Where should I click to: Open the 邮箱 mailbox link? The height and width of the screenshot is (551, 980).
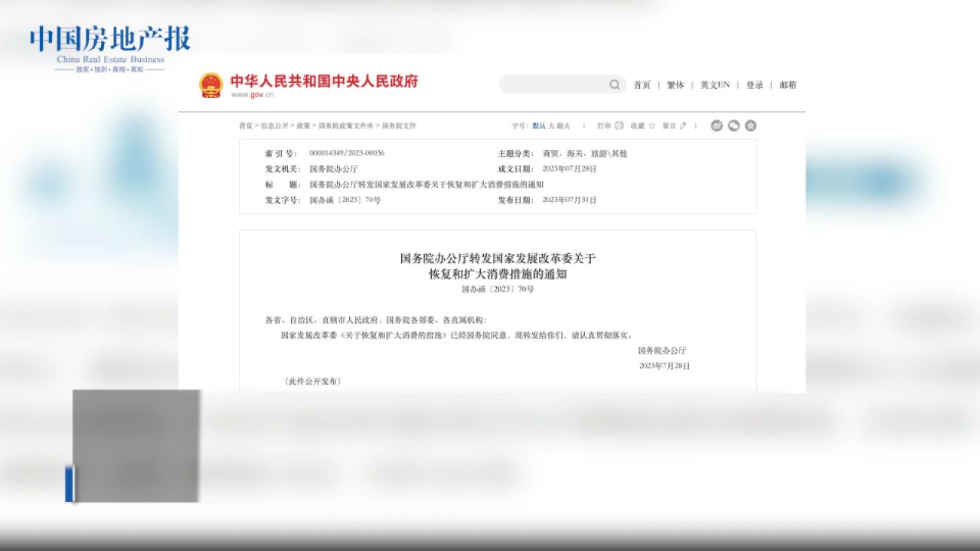tap(789, 85)
